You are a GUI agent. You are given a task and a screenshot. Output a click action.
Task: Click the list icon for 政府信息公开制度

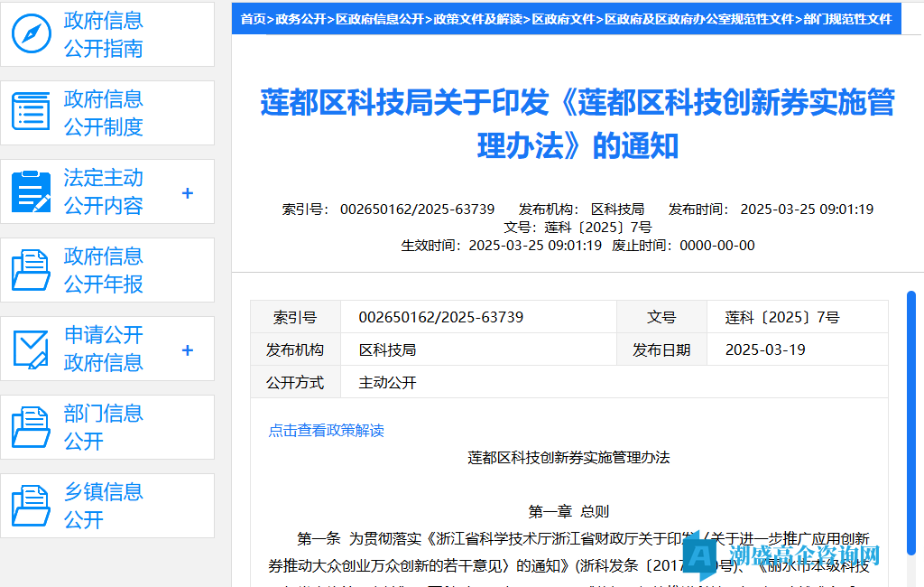pyautogui.click(x=31, y=113)
